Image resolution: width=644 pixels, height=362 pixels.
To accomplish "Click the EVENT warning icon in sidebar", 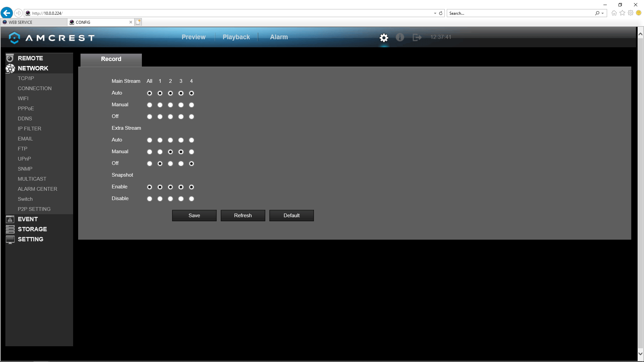I will (10, 219).
